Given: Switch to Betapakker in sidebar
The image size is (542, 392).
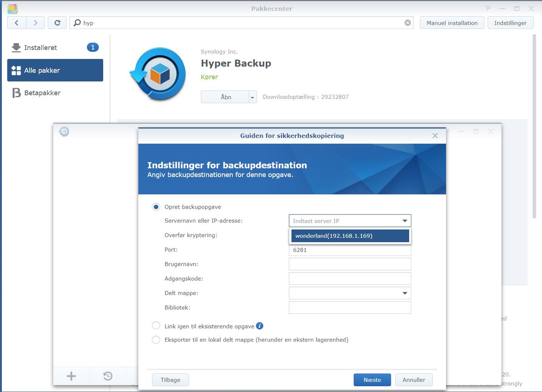Looking at the screenshot, I should [55, 93].
